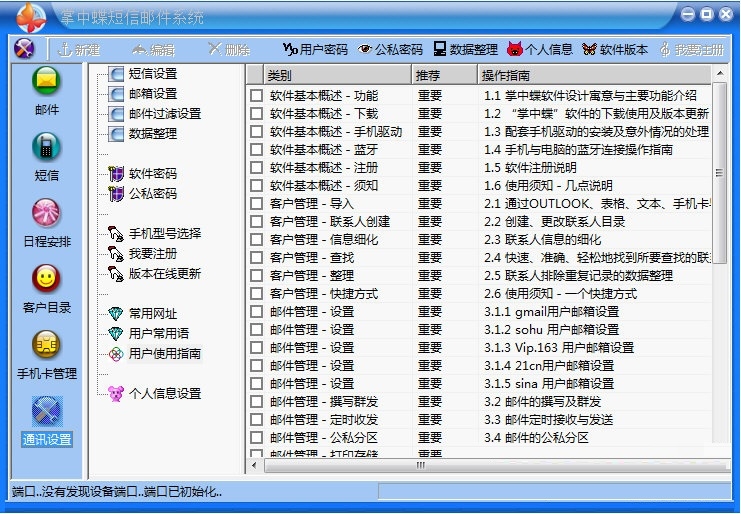Check the 软件基本概述 - 下载 row checkbox

(256, 114)
